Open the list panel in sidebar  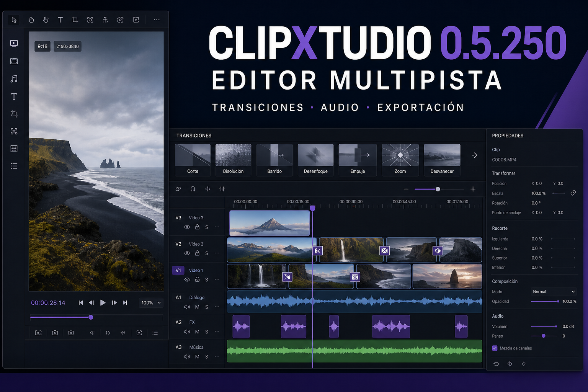pyautogui.click(x=14, y=166)
